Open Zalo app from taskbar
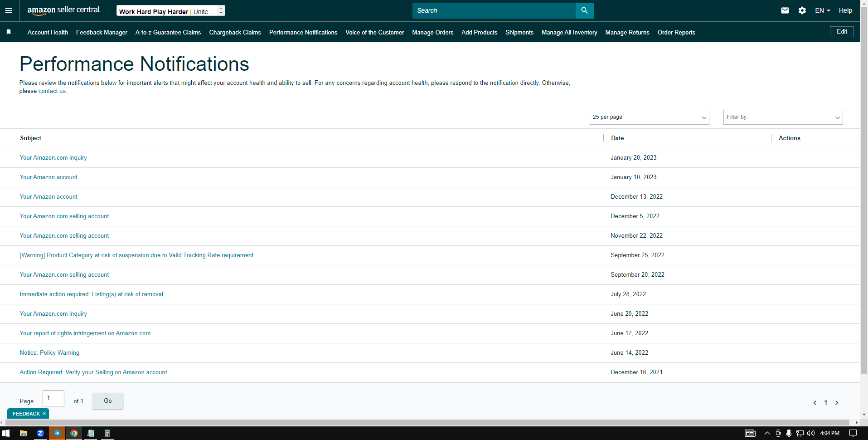Image resolution: width=868 pixels, height=440 pixels. 40,433
